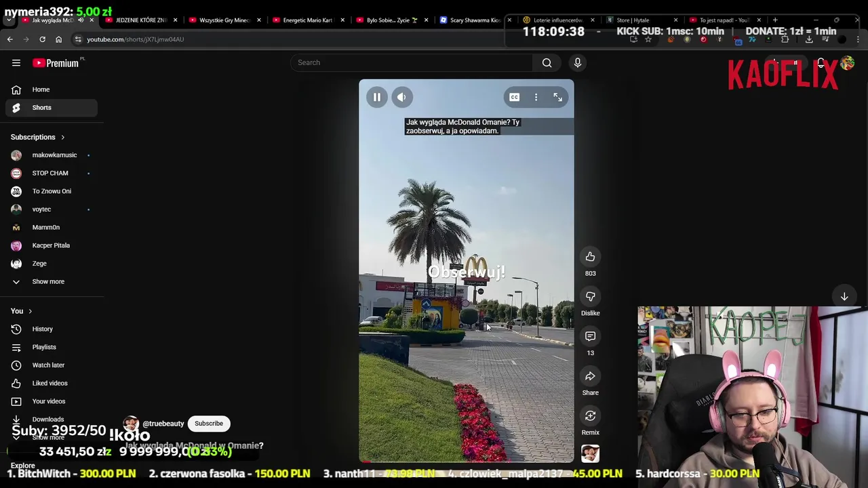Open the STOP CHAM channel
The width and height of the screenshot is (868, 488).
[x=52, y=174]
